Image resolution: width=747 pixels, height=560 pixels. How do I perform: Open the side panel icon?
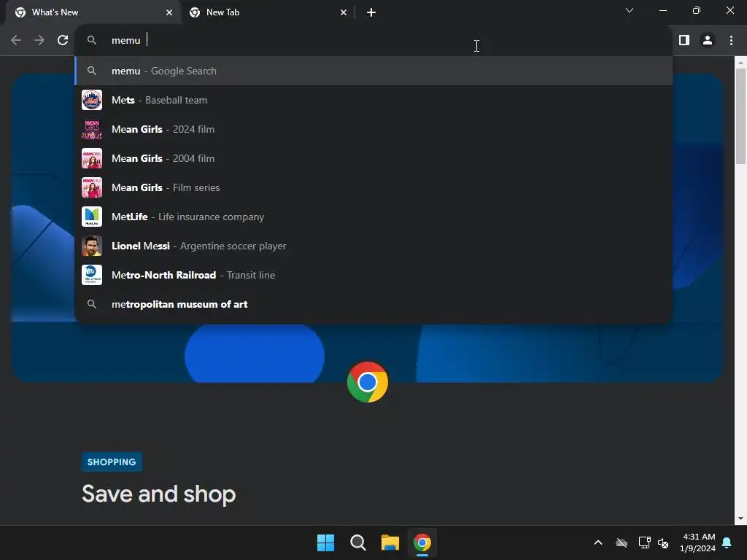(684, 41)
